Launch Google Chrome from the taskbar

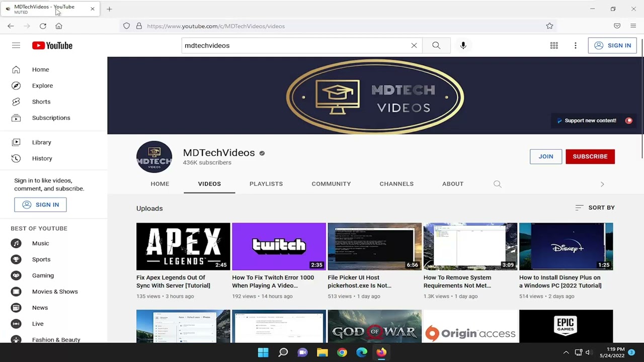342,352
